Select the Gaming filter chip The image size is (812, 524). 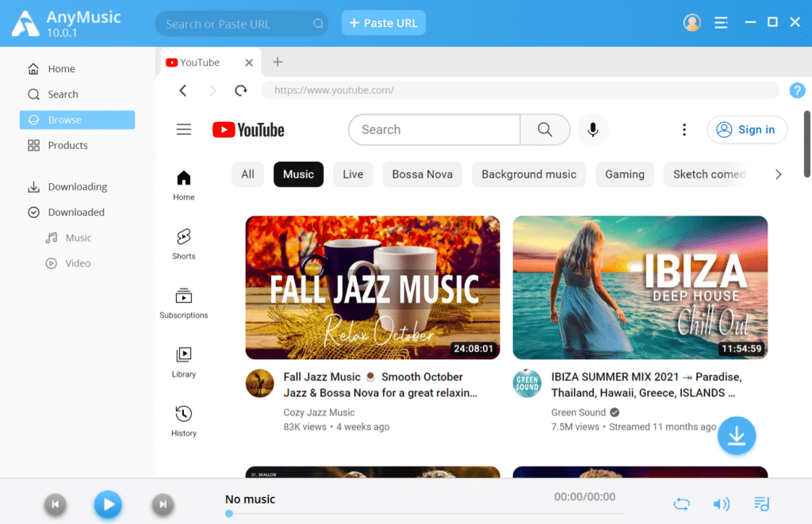625,174
